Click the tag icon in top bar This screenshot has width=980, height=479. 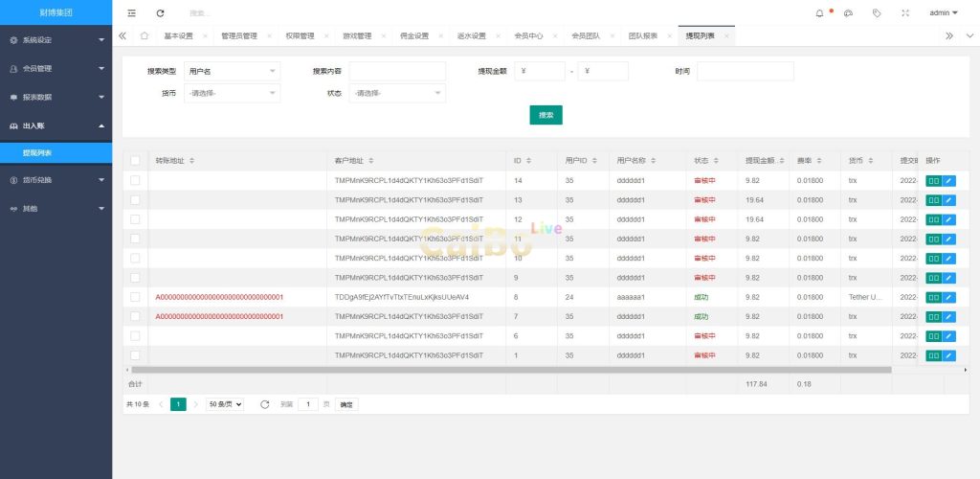(877, 13)
